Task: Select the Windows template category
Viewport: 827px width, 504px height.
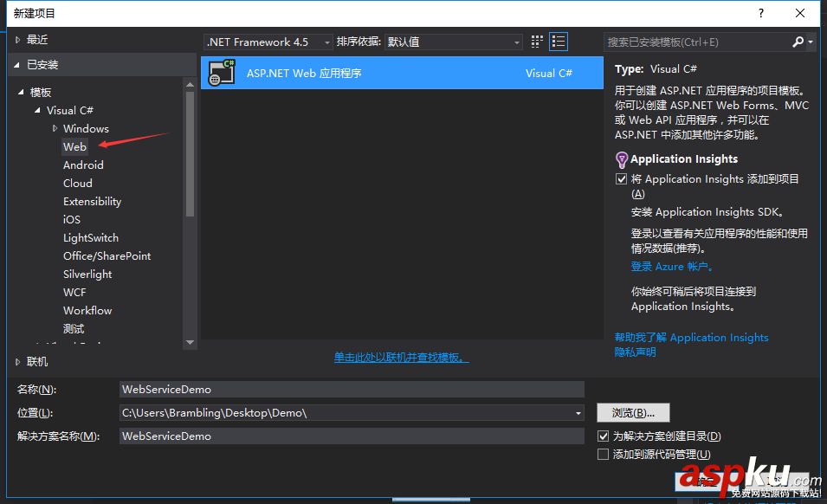Action: 86,128
